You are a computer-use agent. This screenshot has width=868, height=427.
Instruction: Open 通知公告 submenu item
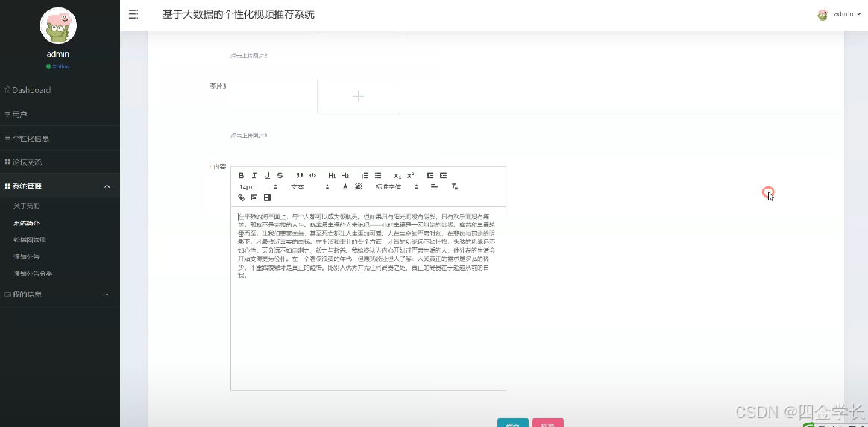tap(27, 256)
